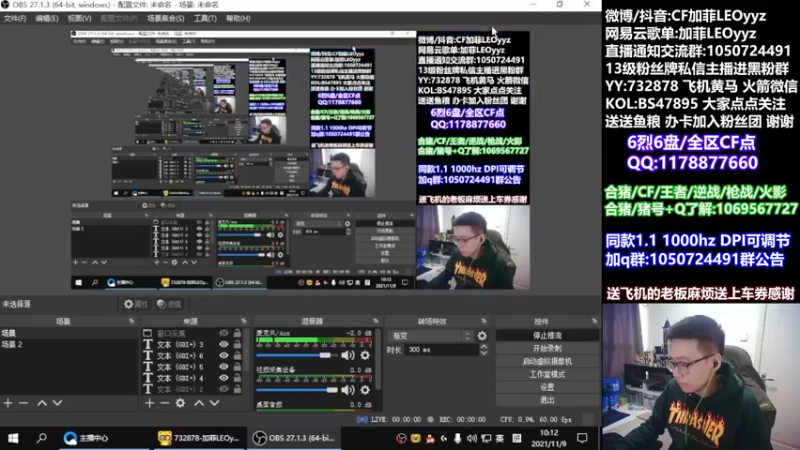Open the 编辑(E) menu
The image size is (800, 450).
(x=46, y=18)
